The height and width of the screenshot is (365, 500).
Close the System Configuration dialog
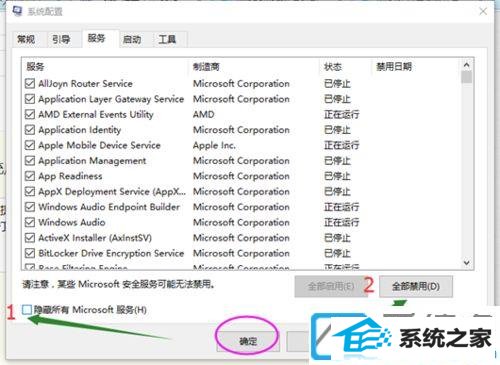pos(483,11)
